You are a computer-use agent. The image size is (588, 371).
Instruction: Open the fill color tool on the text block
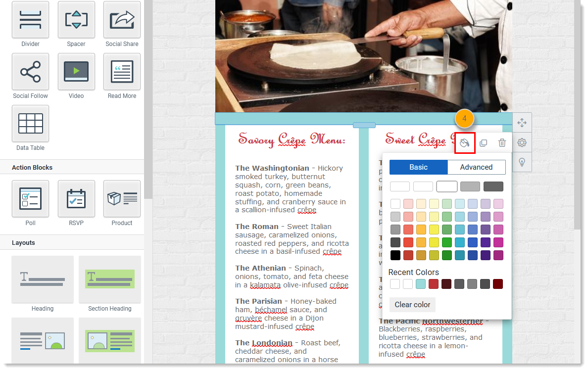[x=464, y=142]
